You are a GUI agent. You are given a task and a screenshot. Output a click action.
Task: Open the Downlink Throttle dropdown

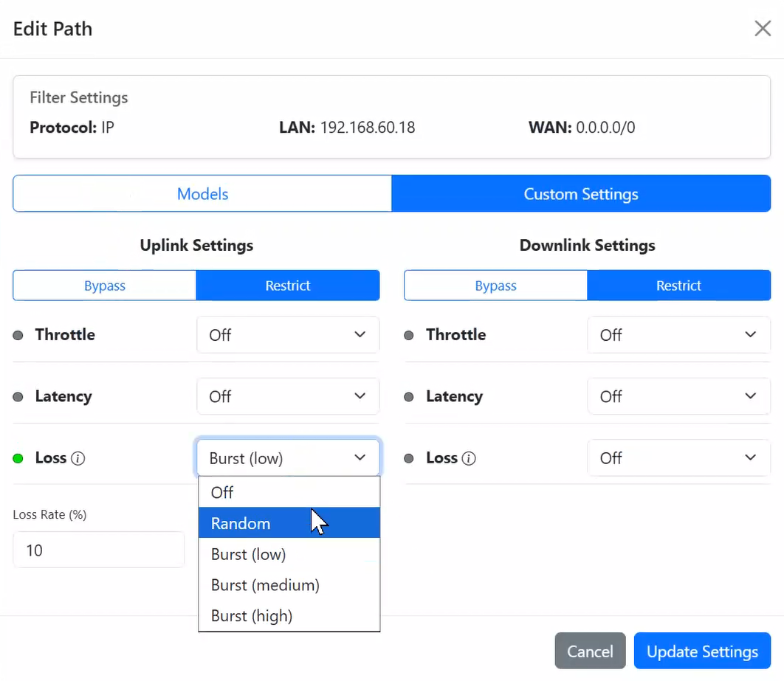pyautogui.click(x=678, y=335)
